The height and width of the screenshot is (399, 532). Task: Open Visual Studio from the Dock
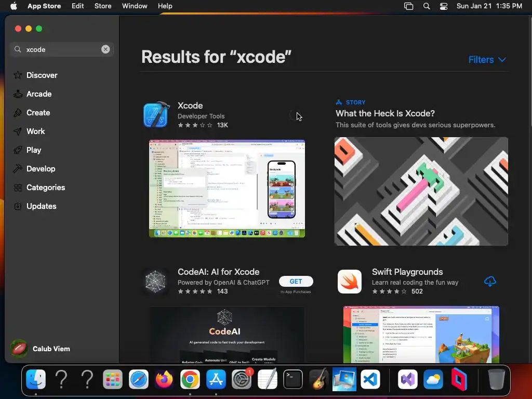(407, 379)
